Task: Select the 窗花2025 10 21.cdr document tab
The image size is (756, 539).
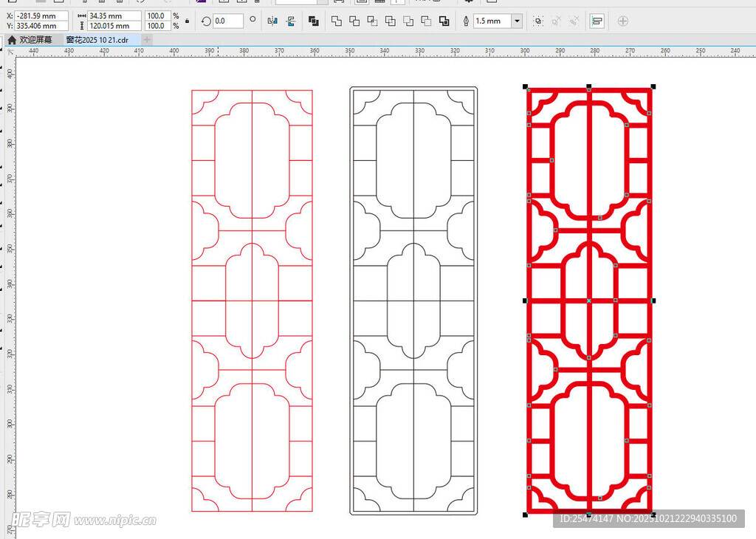Action: pyautogui.click(x=97, y=39)
